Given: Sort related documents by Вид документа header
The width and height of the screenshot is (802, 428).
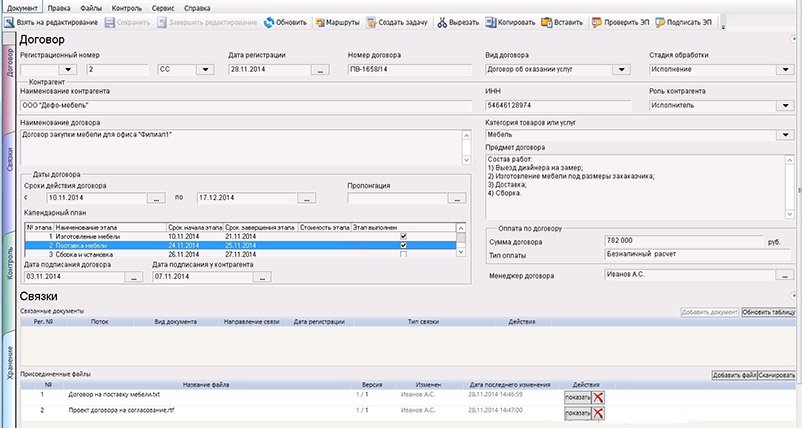Looking at the screenshot, I should pos(175,322).
